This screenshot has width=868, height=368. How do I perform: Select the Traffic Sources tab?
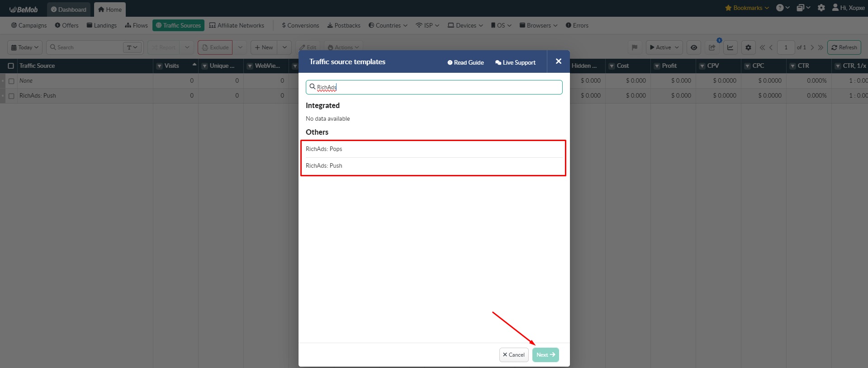coord(178,25)
